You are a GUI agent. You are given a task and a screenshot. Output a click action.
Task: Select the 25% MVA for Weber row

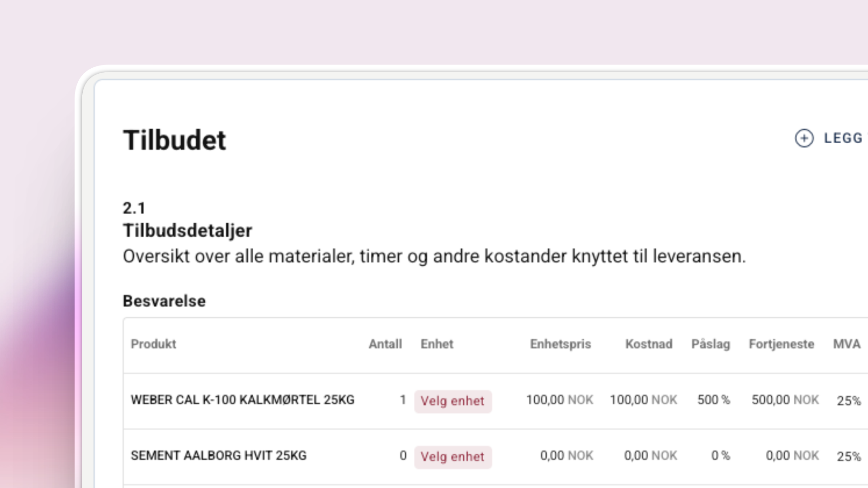click(x=848, y=401)
